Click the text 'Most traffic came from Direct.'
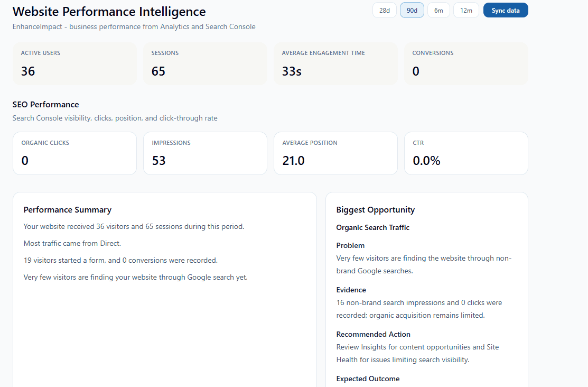The height and width of the screenshot is (387, 588). tap(72, 243)
